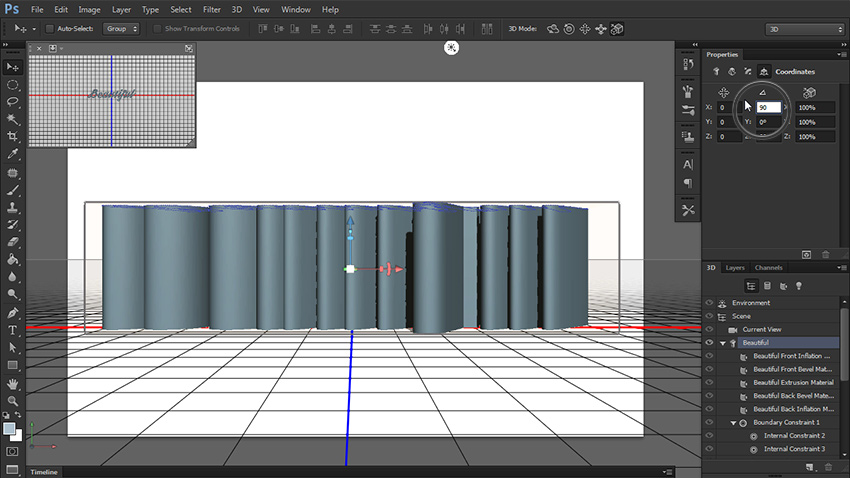
Task: Toggle visibility of the Environment item
Action: 709,303
